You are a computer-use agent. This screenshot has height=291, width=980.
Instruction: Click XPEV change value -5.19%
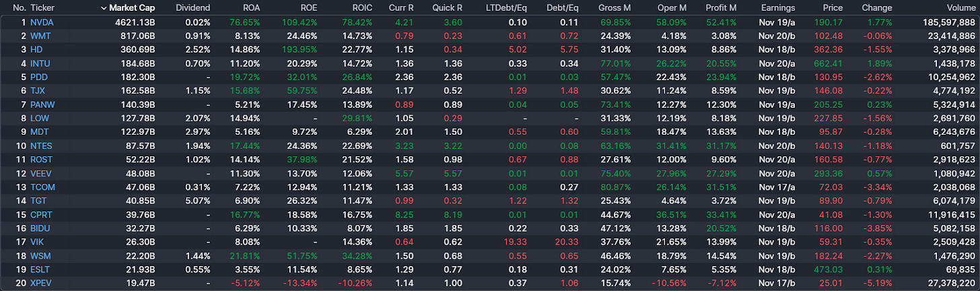[878, 284]
